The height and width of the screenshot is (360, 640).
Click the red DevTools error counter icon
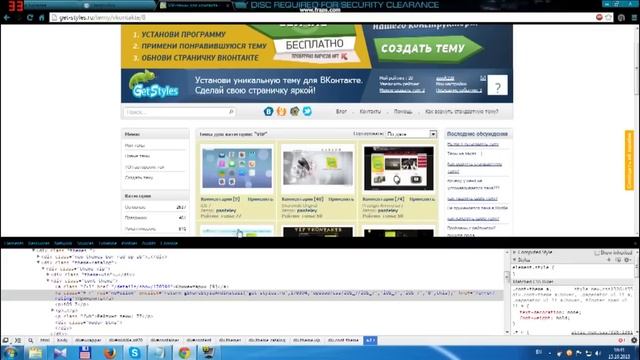(x=621, y=340)
